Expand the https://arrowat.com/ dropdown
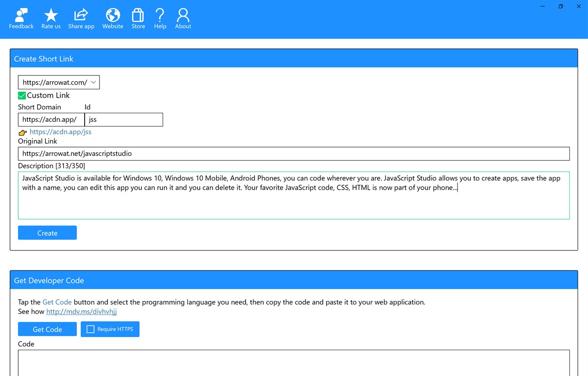Screen dimensions: 588x376 click(59, 82)
